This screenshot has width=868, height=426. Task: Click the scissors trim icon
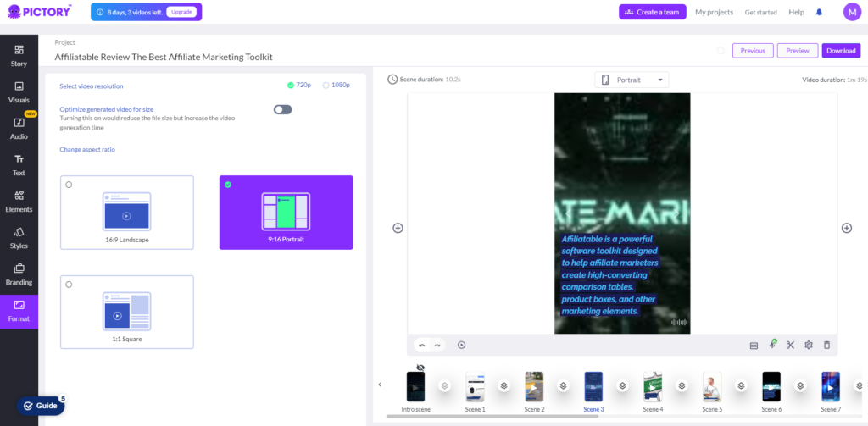coord(790,345)
